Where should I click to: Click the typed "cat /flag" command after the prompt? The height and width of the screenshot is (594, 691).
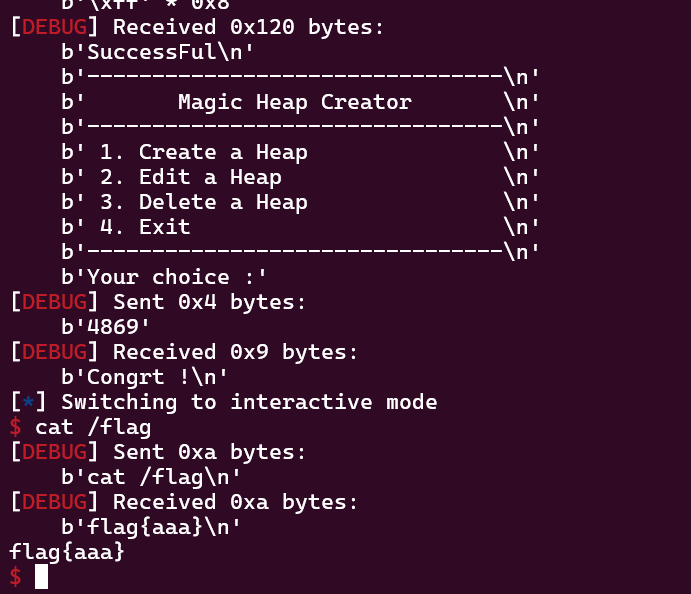pos(93,427)
